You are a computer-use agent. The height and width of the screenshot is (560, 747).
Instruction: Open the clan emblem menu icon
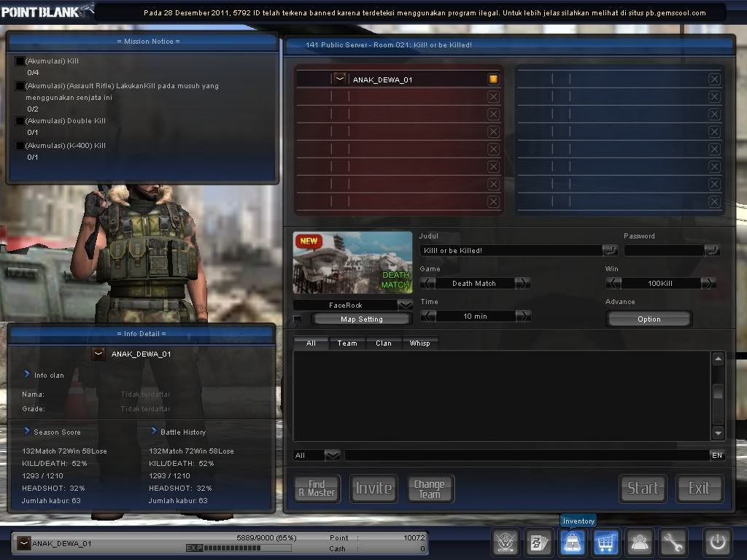click(505, 542)
